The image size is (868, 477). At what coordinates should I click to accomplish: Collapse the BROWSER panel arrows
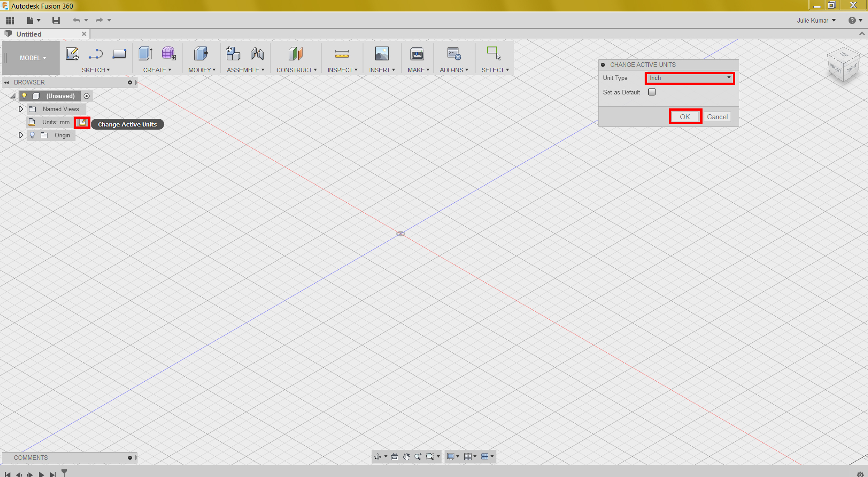point(6,83)
